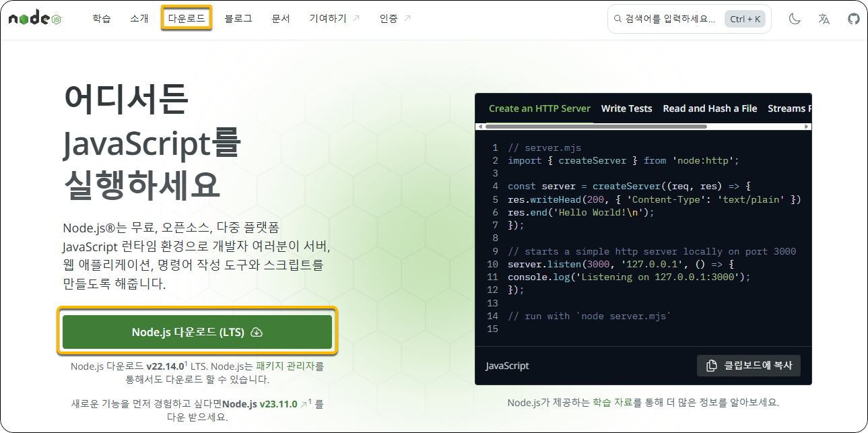Open the 다운로드 menu item
The width and height of the screenshot is (868, 433).
coord(187,18)
